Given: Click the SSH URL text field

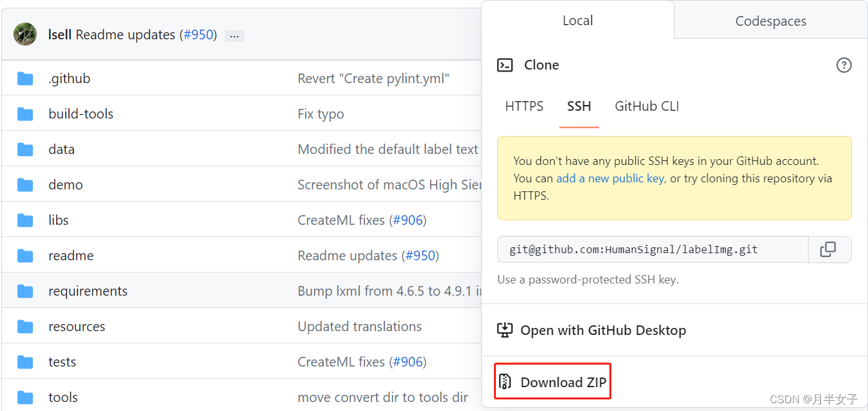Looking at the screenshot, I should [x=653, y=249].
